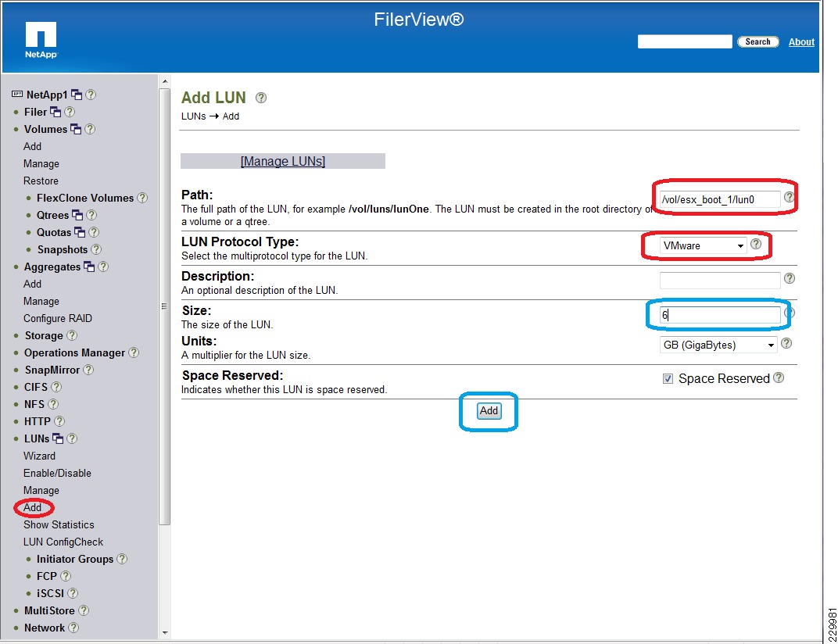Follow the [Manage LUNs] link

point(283,161)
